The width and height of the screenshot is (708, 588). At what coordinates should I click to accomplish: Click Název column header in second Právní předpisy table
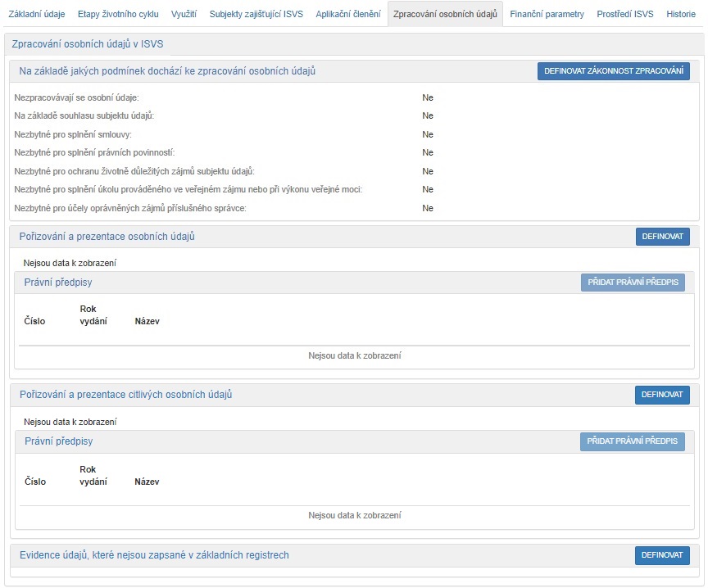(x=147, y=482)
